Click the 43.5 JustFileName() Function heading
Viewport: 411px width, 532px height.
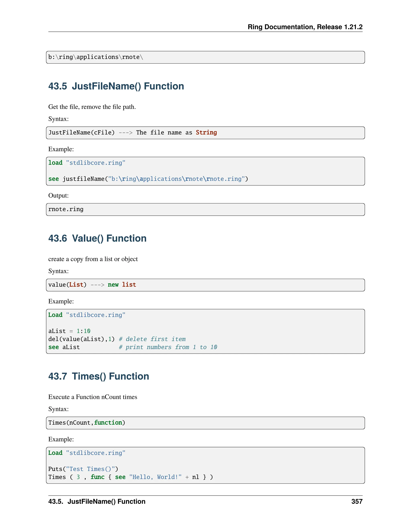[x=116, y=86]
